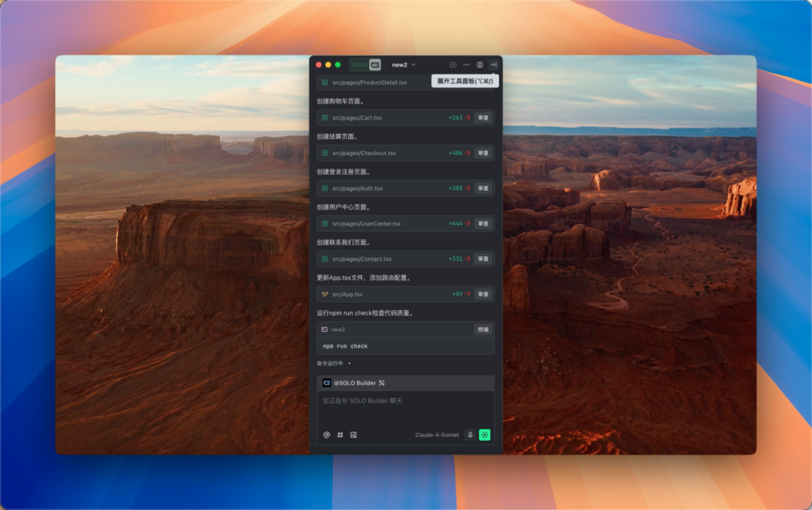Review changes for UserCenter.tsx with 审查
812x510 pixels.
click(x=483, y=223)
